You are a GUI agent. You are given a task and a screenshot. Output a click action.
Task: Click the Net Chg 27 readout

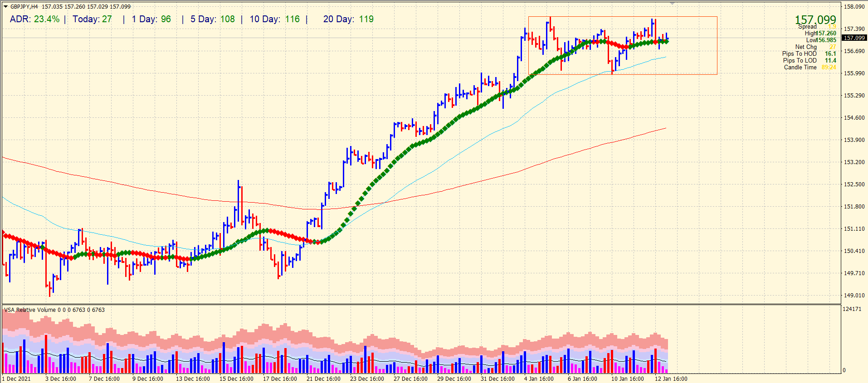815,47
